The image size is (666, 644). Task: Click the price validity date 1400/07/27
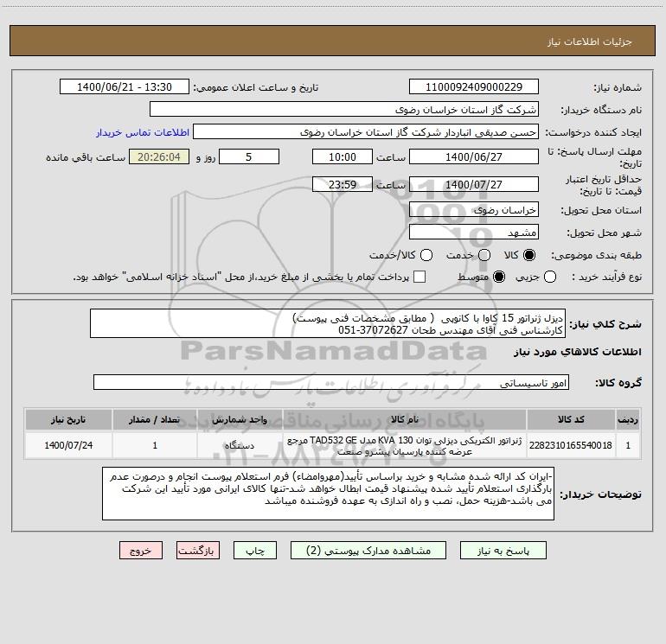474,184
